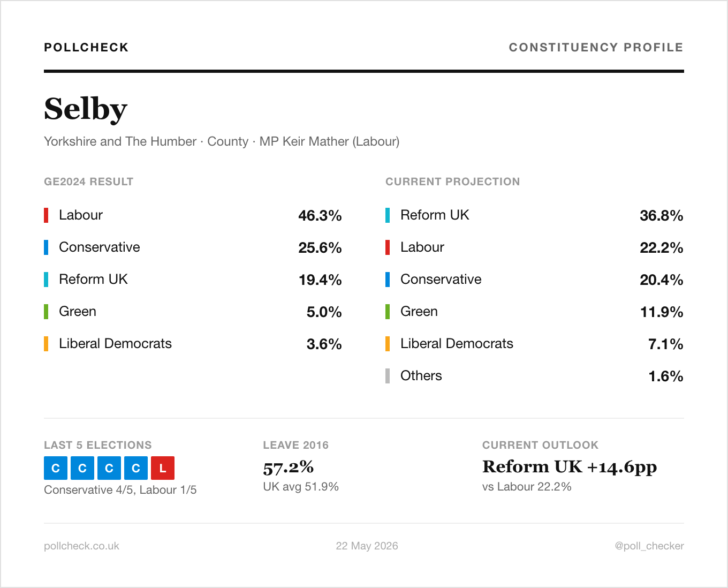This screenshot has height=588, width=728.
Task: Click the fourth blue C election badge
Action: pos(136,468)
